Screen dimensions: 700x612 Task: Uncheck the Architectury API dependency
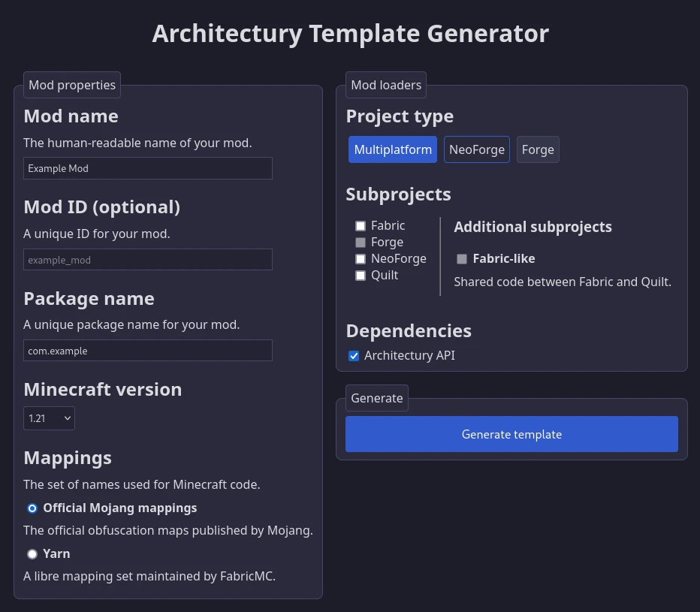(354, 356)
